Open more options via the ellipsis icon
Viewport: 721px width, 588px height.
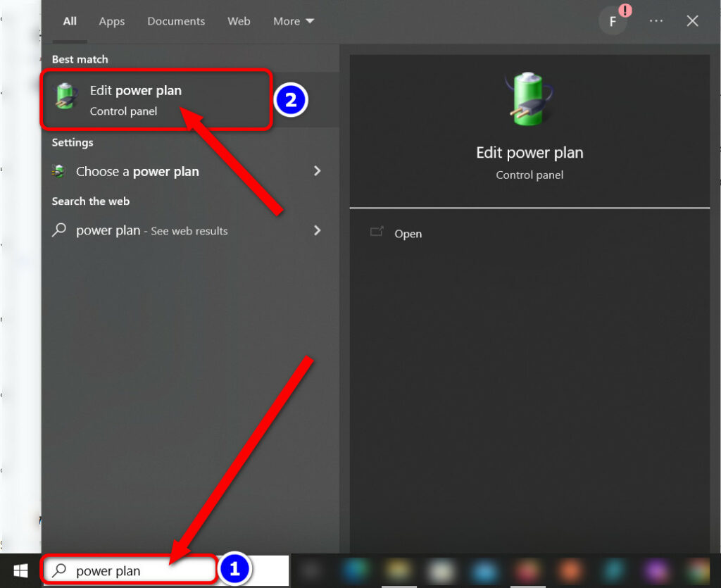(656, 20)
